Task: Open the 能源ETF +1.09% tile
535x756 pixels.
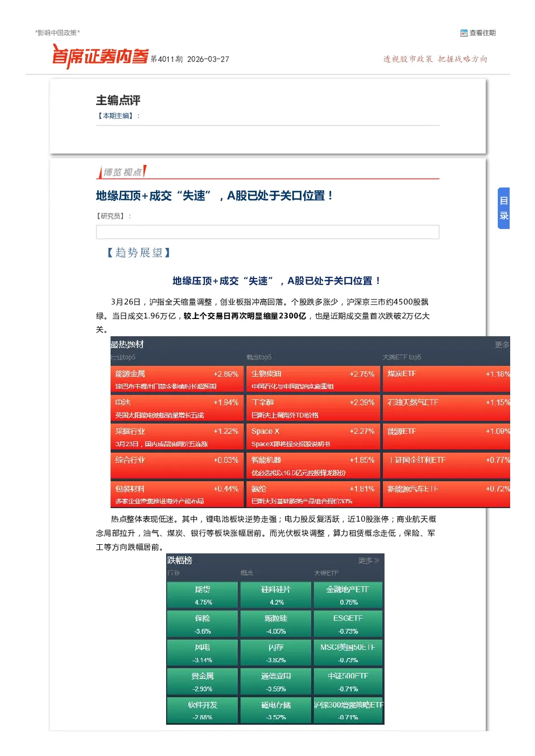Action: [x=447, y=437]
